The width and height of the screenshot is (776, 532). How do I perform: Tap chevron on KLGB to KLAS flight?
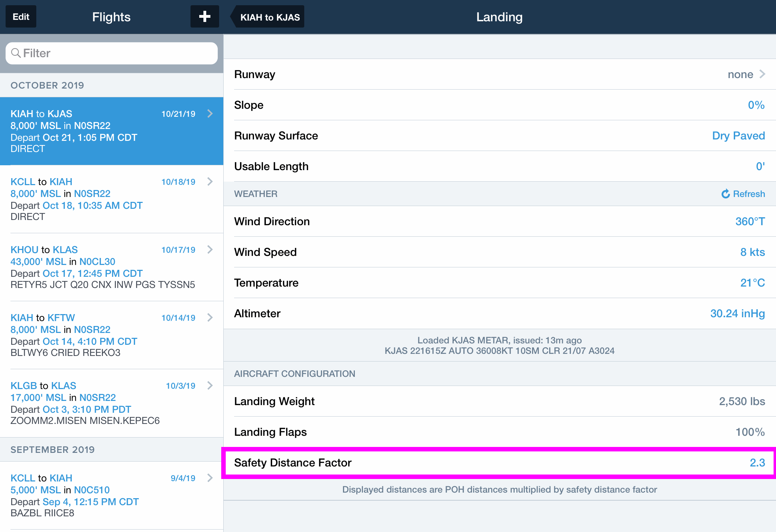[210, 386]
